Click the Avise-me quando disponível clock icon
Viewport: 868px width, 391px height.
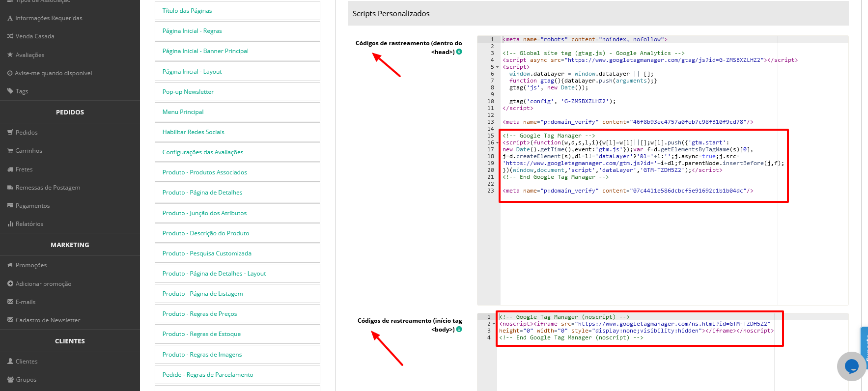pyautogui.click(x=10, y=73)
